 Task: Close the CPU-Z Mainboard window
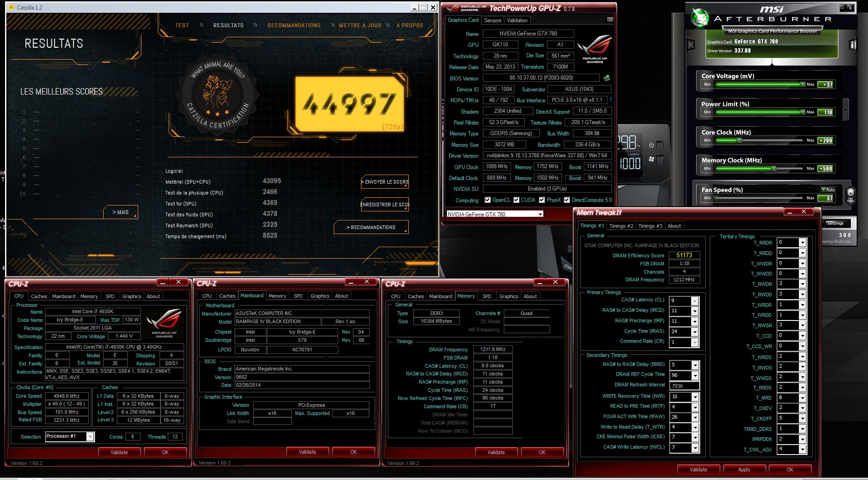click(367, 282)
